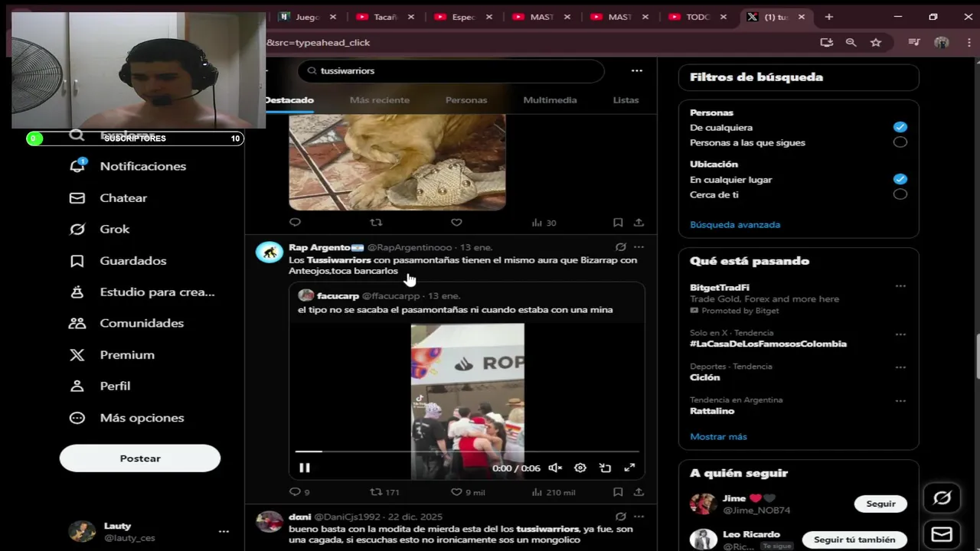
Task: Switch to Más reciente tab
Action: tap(380, 100)
